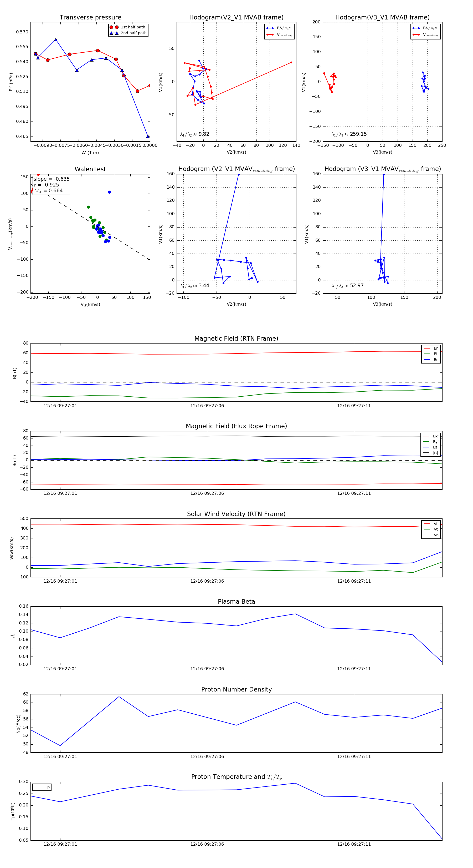The height and width of the screenshot is (868, 473).
Task: Select the λ1/λ3 ≈ 259.15 annotation
Action: (349, 134)
